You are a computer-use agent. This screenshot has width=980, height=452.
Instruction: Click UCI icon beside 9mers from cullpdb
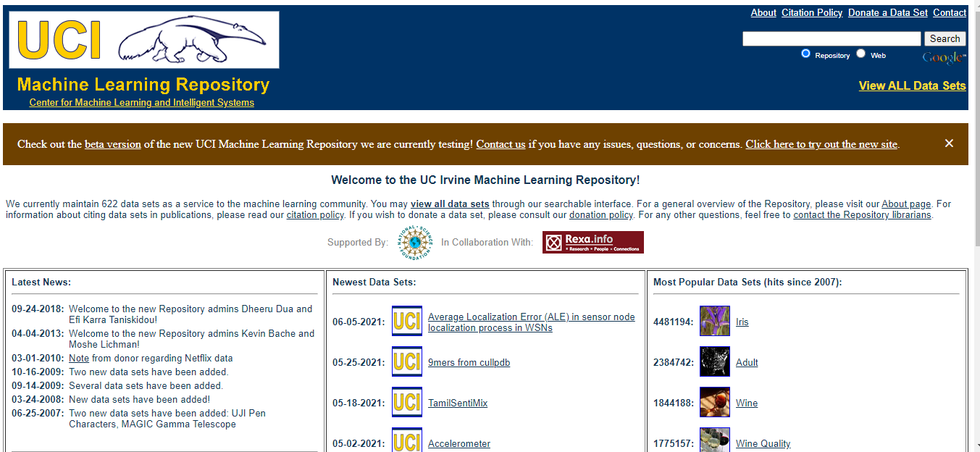pos(407,361)
